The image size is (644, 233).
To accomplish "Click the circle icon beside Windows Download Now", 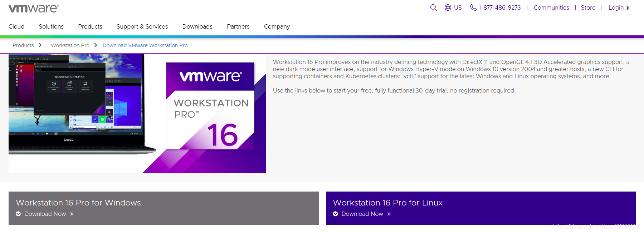I will 18,214.
